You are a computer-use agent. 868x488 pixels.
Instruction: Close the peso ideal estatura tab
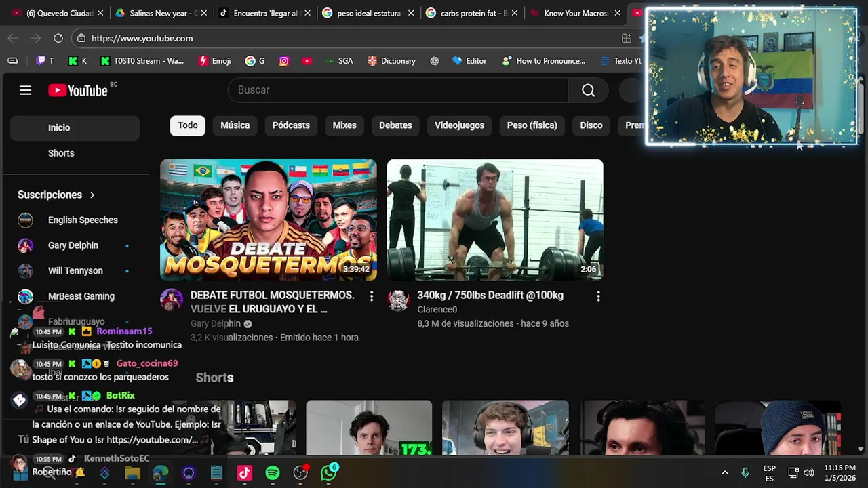(x=410, y=13)
